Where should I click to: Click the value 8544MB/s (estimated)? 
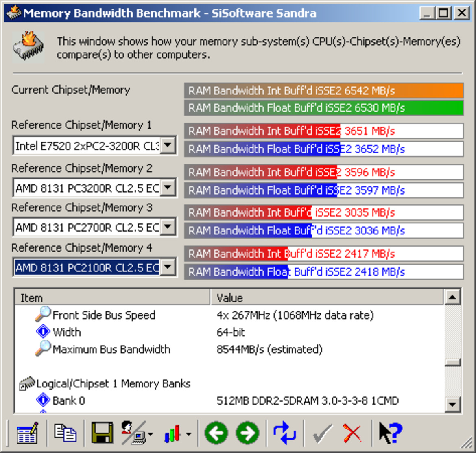coord(270,350)
